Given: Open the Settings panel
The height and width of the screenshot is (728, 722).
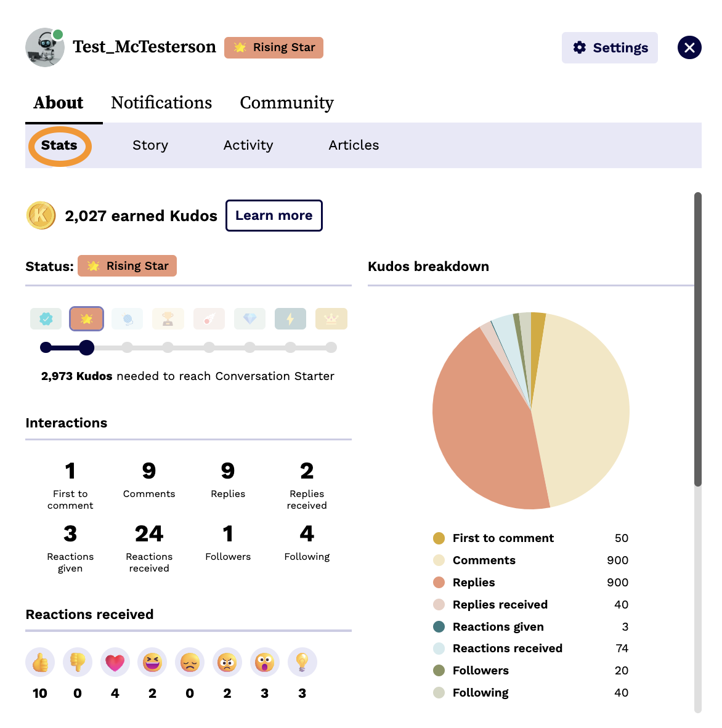Looking at the screenshot, I should (x=609, y=47).
